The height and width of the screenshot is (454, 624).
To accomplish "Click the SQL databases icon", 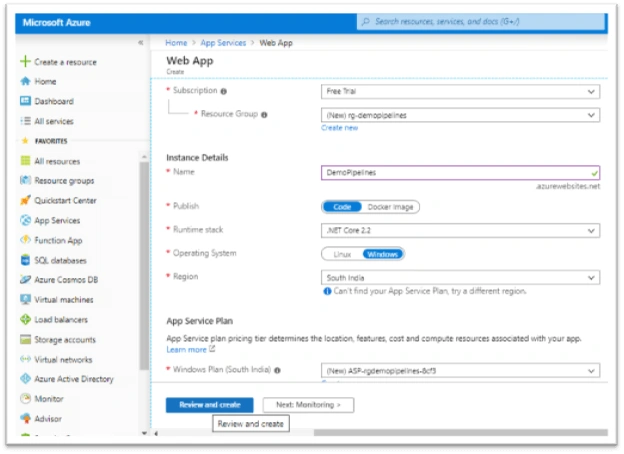I will pos(25,260).
